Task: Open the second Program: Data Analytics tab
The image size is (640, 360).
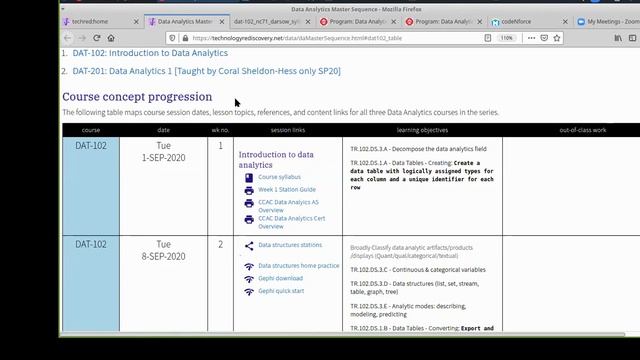Action: (x=443, y=22)
